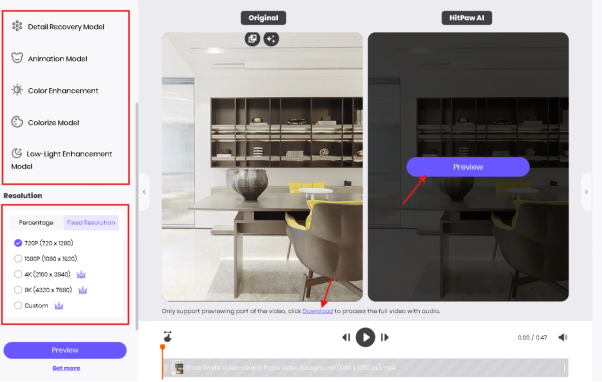Play the video
Viewport: 602px width, 382px height.
click(365, 337)
